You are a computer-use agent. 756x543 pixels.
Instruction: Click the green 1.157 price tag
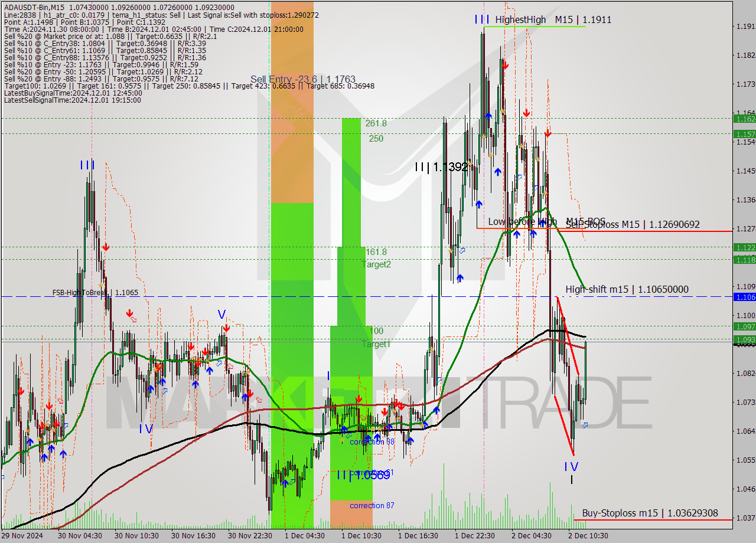pos(744,134)
